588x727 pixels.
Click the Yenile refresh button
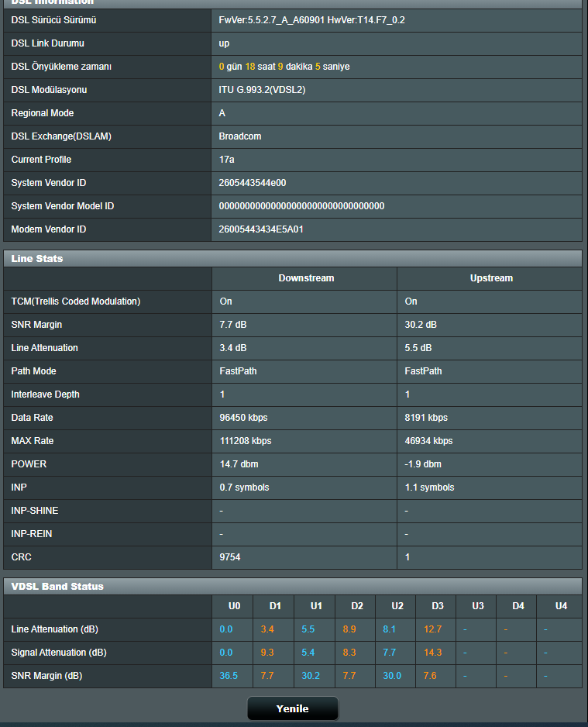[x=293, y=708]
